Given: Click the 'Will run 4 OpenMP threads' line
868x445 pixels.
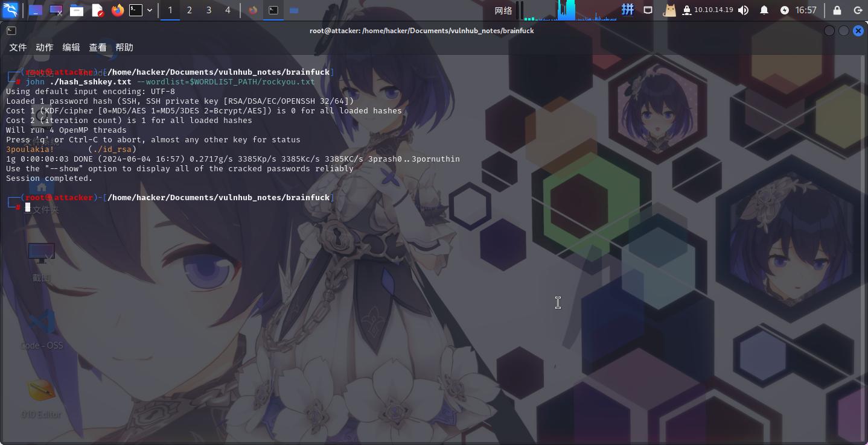Looking at the screenshot, I should [x=66, y=130].
